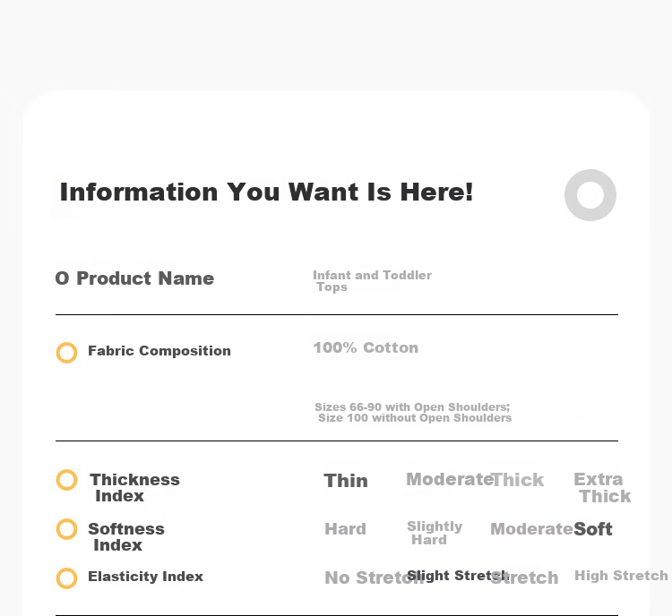The width and height of the screenshot is (672, 616).
Task: Click the orange circle beside Fabric Composition
Action: pyautogui.click(x=67, y=353)
